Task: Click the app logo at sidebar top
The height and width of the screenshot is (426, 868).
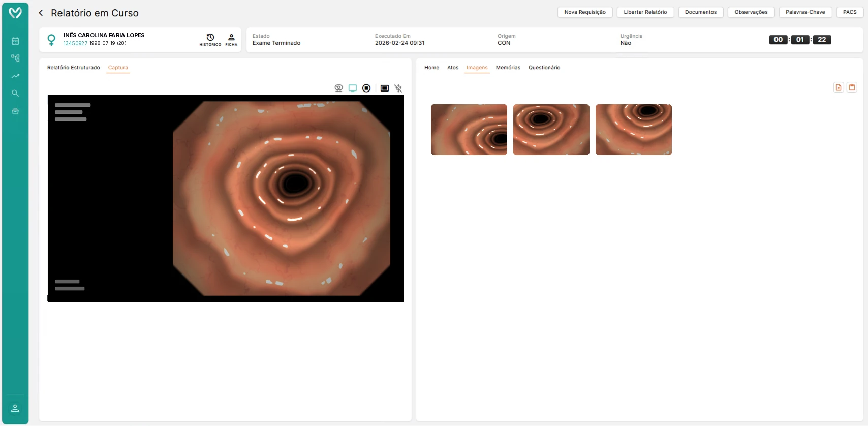Action: pyautogui.click(x=15, y=12)
